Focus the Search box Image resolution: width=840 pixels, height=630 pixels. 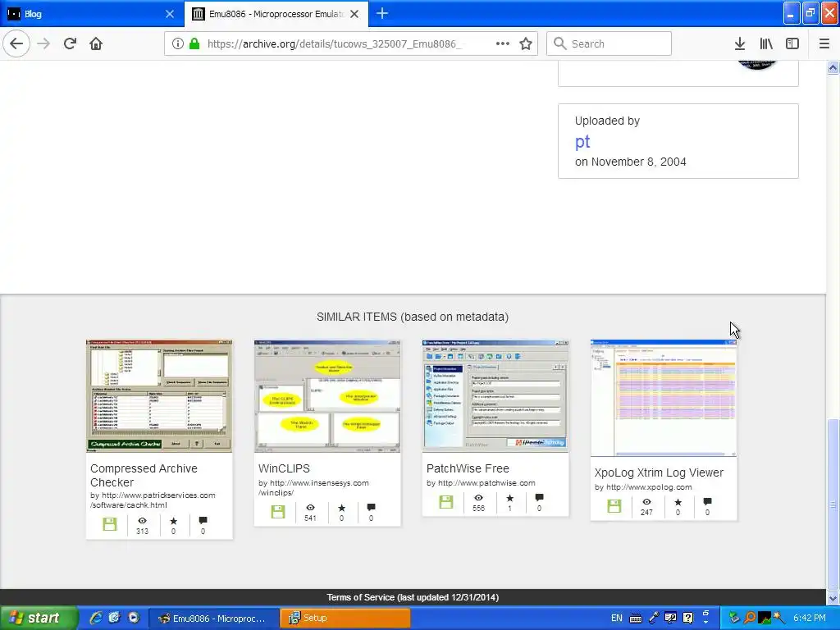609,43
